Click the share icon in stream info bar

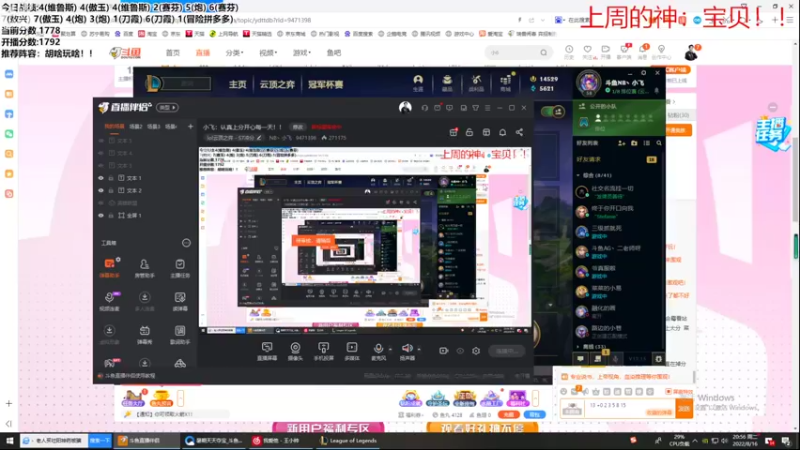tap(519, 132)
